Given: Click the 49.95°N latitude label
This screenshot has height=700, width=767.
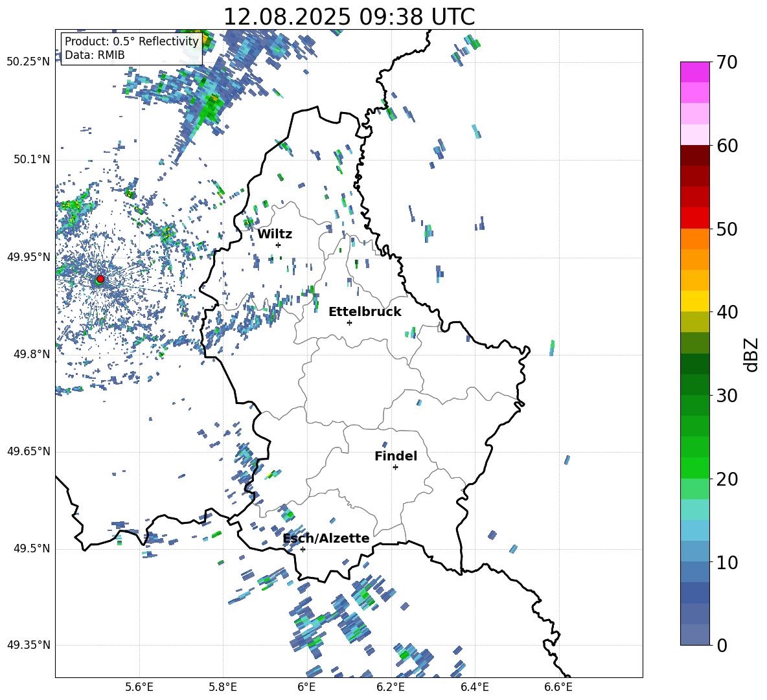Looking at the screenshot, I should pyautogui.click(x=29, y=257).
